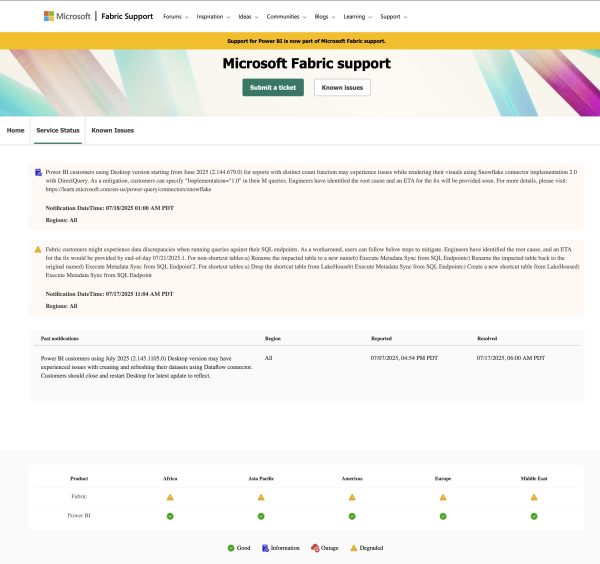Click Power BI good icon under Americas
The width and height of the screenshot is (600, 564).
tap(352, 516)
